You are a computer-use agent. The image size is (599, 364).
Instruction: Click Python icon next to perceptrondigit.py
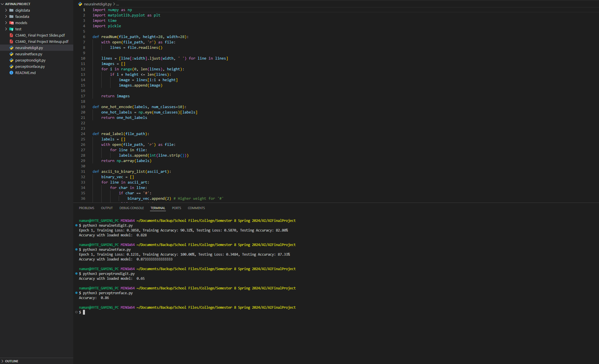[x=11, y=60]
